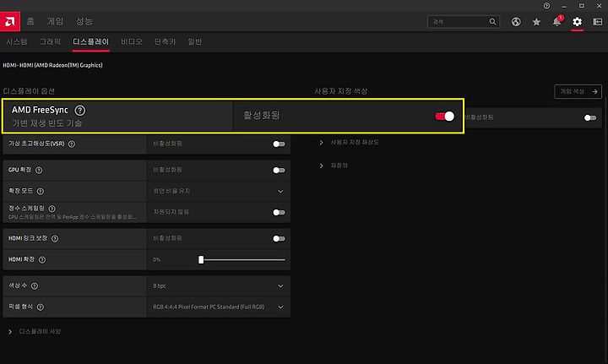Click the HDMI- HDMI (AMD Radeon(TM) Graphics) label
The image size is (608, 364).
click(52, 65)
